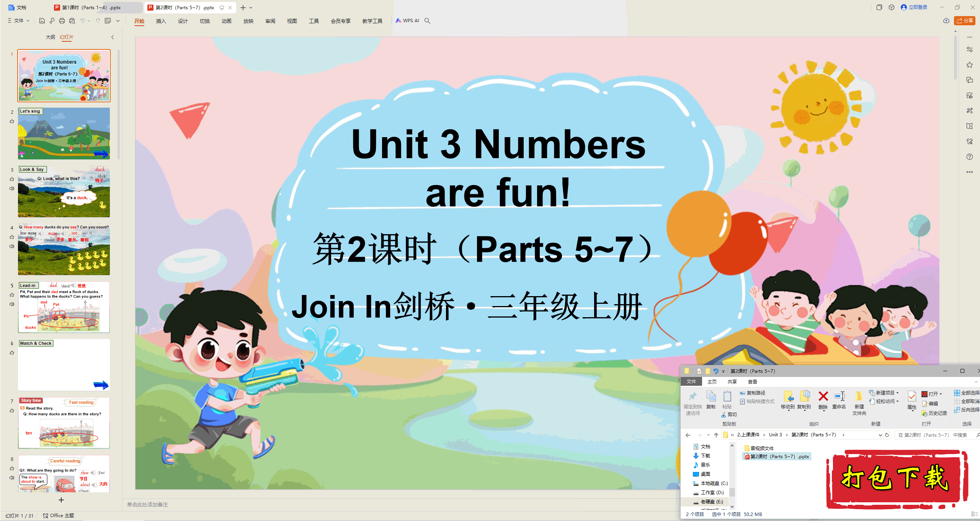Collapse the right sidebar with the dash icon

[x=970, y=37]
